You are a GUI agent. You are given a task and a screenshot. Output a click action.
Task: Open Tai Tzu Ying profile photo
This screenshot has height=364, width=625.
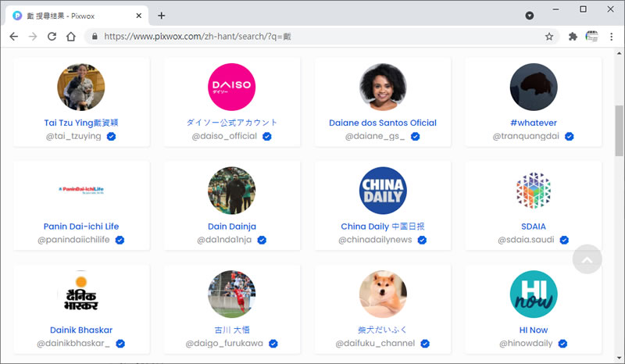click(81, 87)
